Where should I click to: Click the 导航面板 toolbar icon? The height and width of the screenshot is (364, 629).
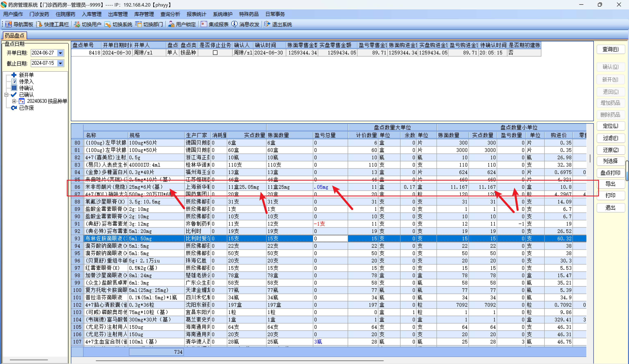click(x=9, y=24)
